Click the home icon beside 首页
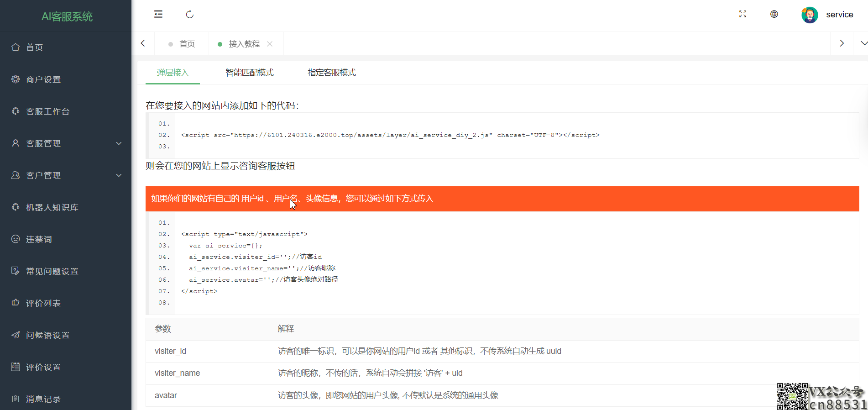 [x=16, y=47]
